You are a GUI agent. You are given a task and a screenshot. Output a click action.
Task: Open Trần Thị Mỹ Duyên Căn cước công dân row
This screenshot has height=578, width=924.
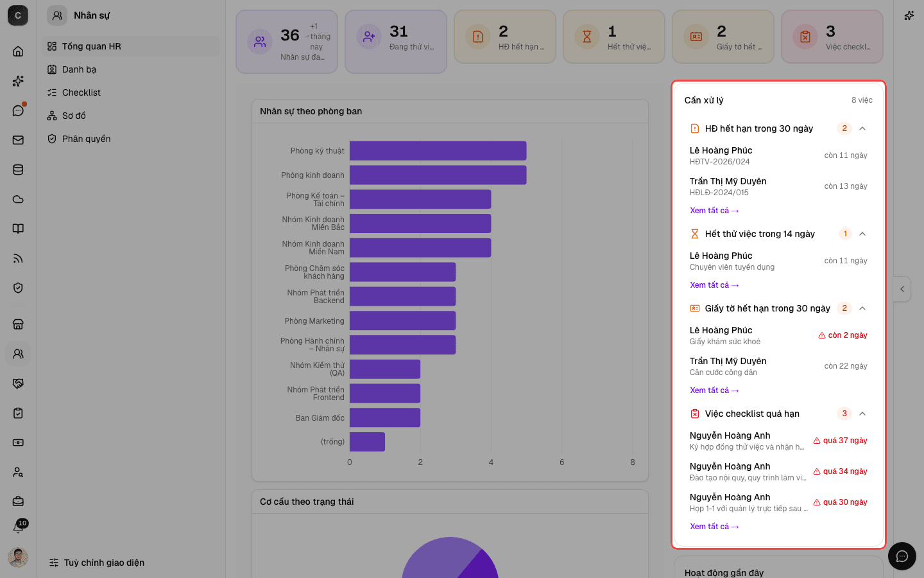point(778,366)
